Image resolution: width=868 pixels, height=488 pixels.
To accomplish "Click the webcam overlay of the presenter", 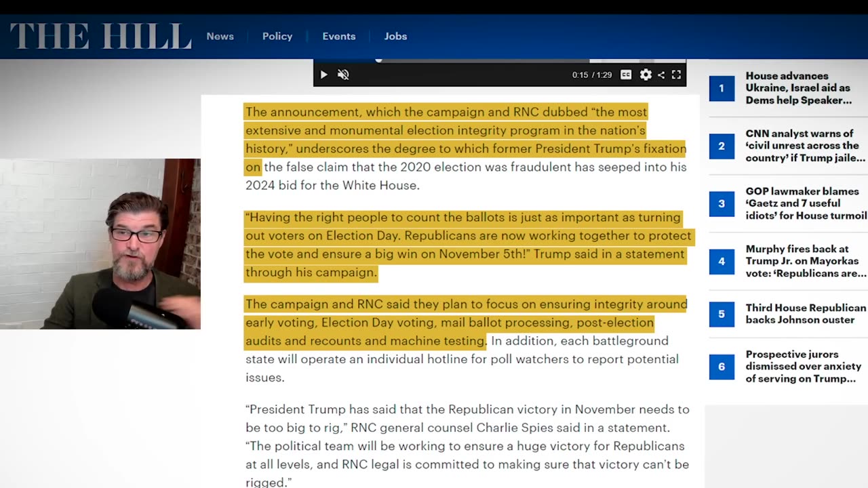I will coord(100,244).
